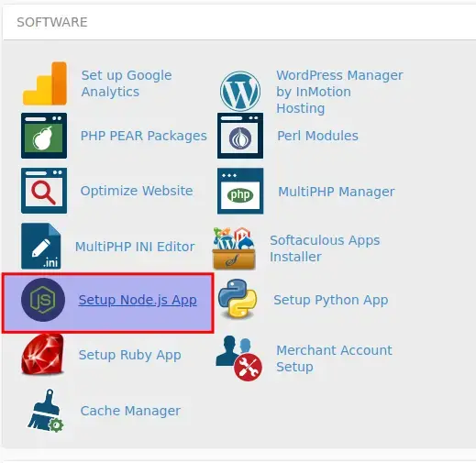The width and height of the screenshot is (476, 463).
Task: Open Softaculous Apps Installer link
Action: click(x=325, y=248)
